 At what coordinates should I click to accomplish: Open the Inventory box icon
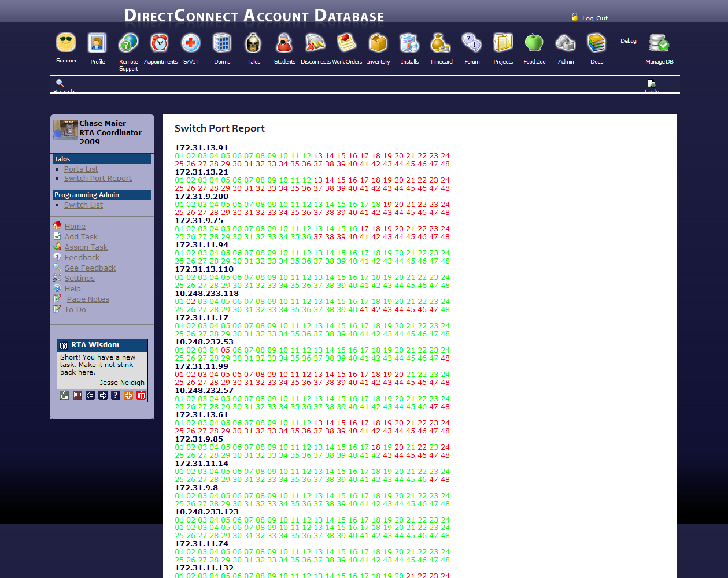[378, 43]
